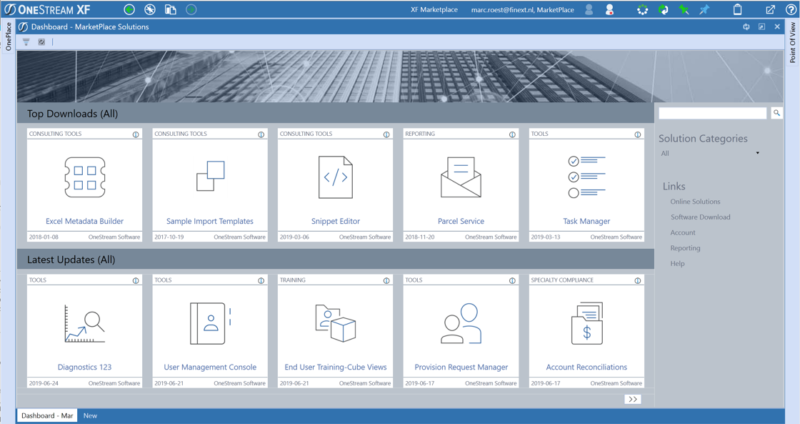Click the edit icon next to the filter funnel
This screenshot has height=424, width=800.
tap(41, 42)
